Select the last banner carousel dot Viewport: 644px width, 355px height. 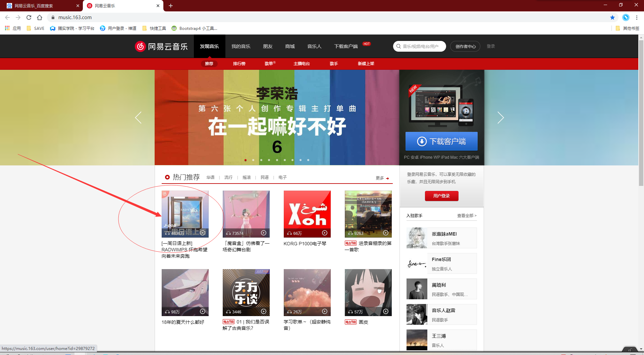(308, 160)
